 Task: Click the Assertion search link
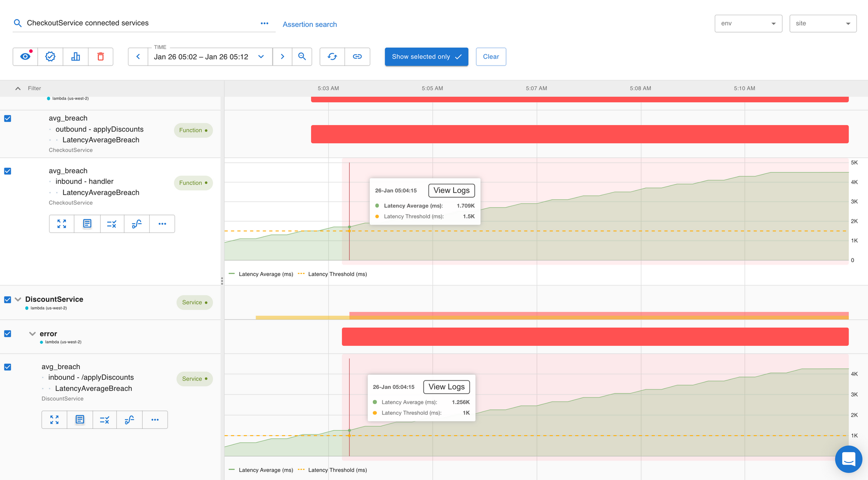click(x=309, y=24)
